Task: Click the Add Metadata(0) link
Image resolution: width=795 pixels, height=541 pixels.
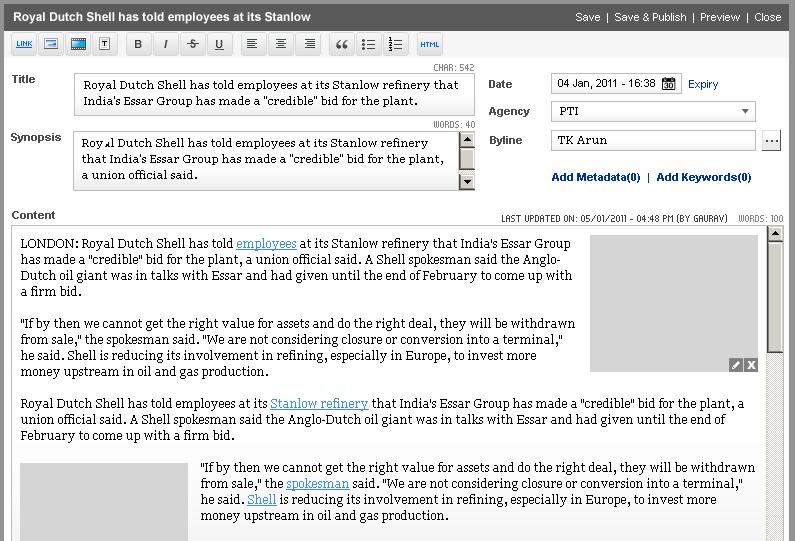Action: (595, 177)
